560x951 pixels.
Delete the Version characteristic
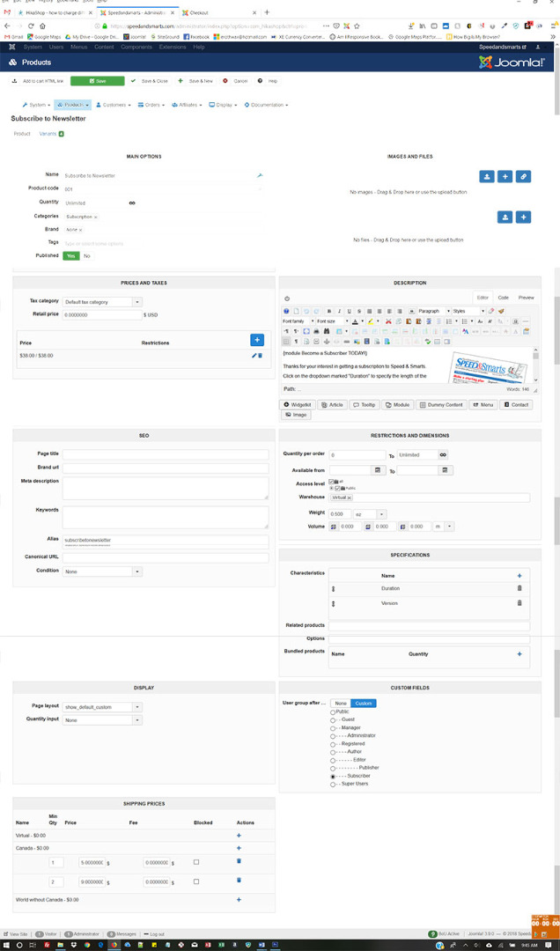click(x=519, y=603)
